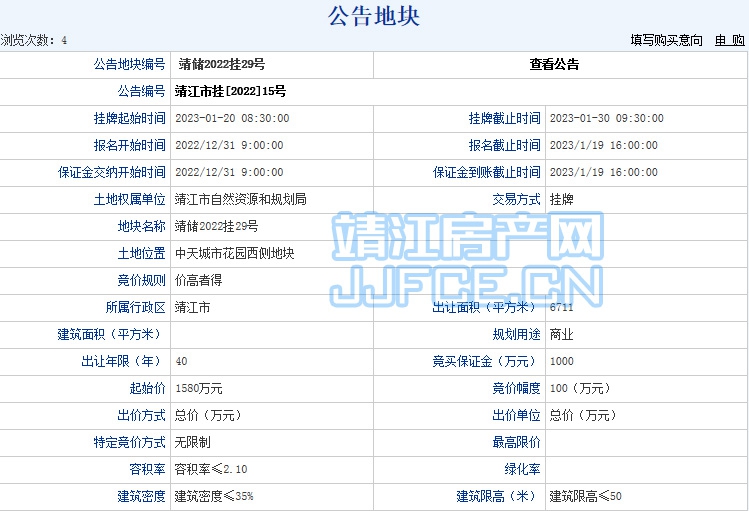749x511 pixels.
Task: Open the 查看公告 link
Action: [554, 64]
